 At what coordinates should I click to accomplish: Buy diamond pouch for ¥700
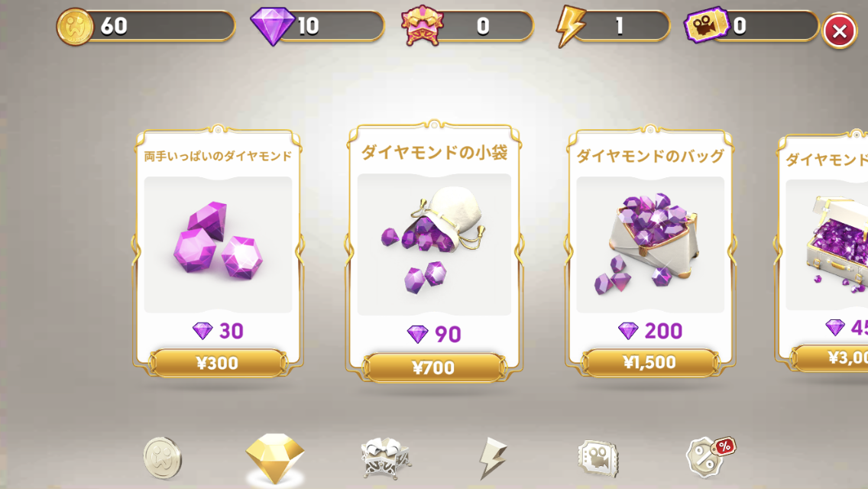pos(434,368)
